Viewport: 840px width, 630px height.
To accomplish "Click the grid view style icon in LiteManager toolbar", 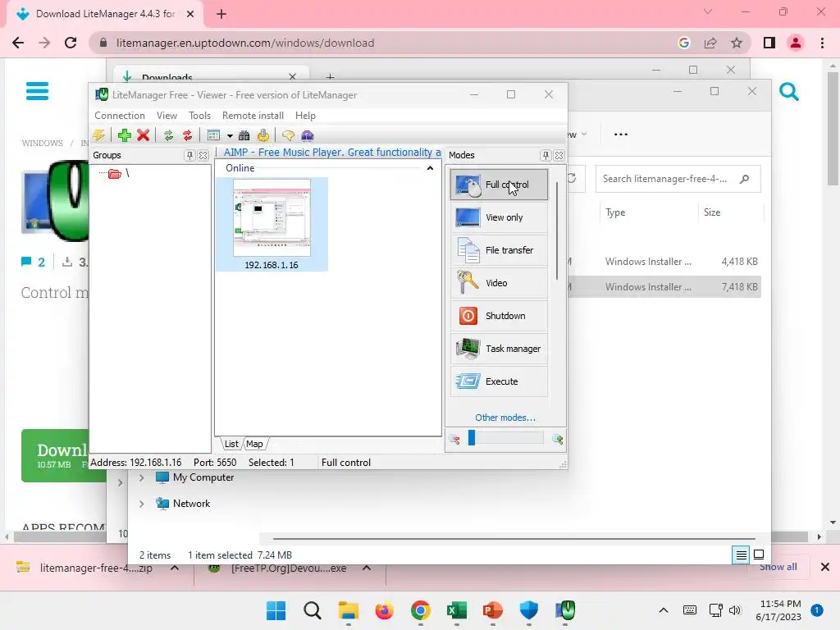I will click(214, 135).
